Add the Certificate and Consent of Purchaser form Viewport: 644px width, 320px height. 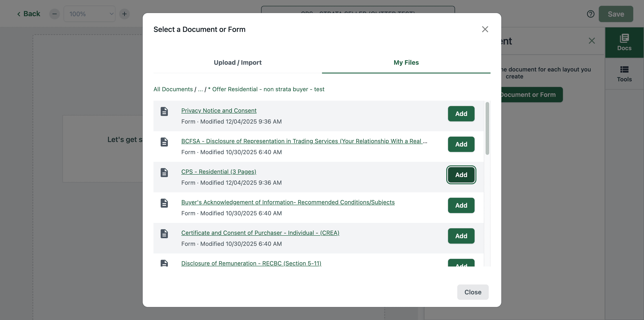pos(461,236)
